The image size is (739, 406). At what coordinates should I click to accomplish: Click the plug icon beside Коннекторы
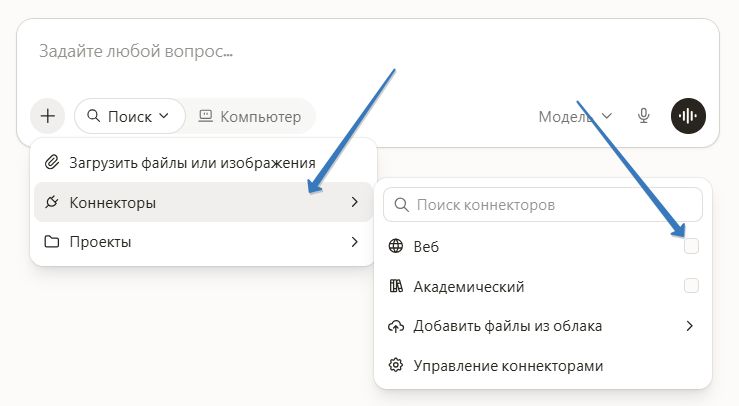tap(52, 202)
